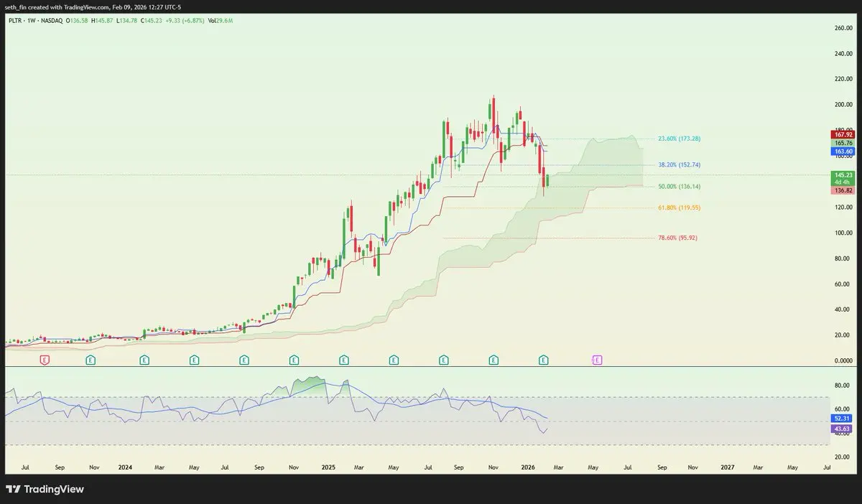Select the purple 43.63 RSI value label
The width and height of the screenshot is (862, 504).
[x=842, y=429]
